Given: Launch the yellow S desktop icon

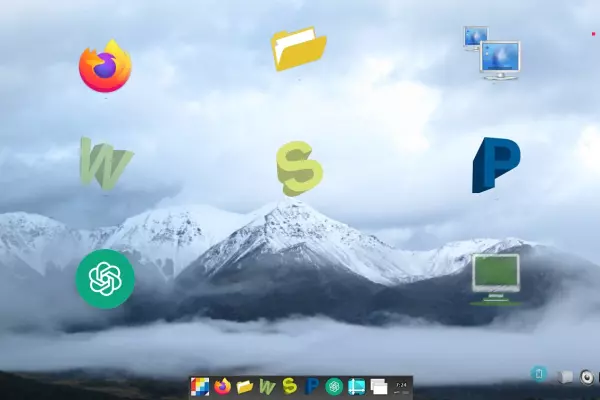Looking at the screenshot, I should [300, 168].
